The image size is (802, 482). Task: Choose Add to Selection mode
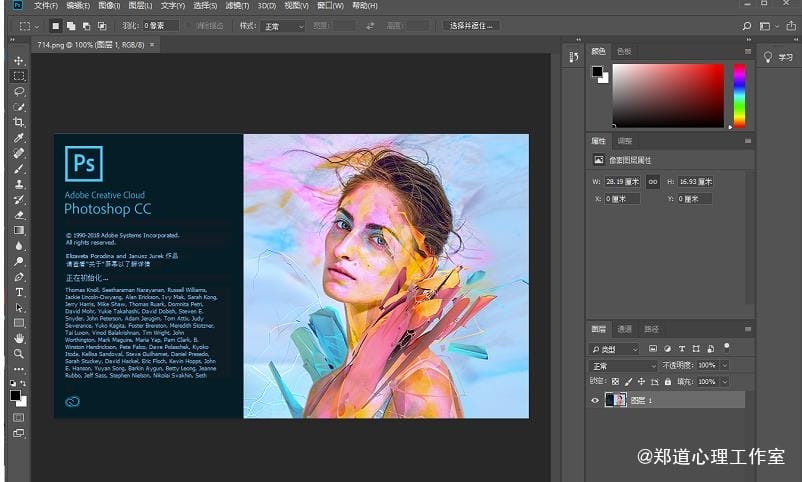click(71, 26)
